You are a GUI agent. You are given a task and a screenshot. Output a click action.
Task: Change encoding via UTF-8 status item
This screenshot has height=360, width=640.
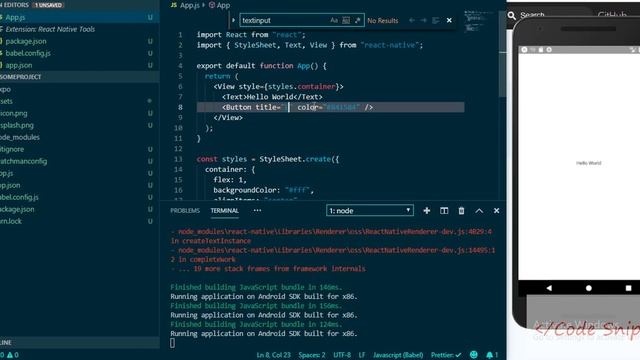point(342,355)
